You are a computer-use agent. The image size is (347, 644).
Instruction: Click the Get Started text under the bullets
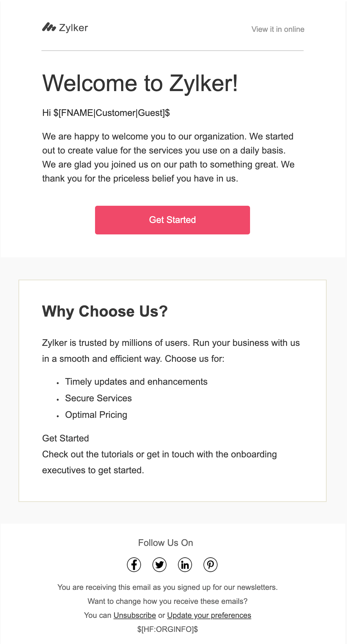click(65, 438)
